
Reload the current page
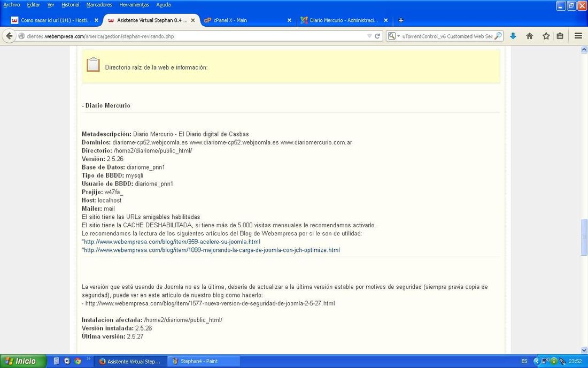(377, 36)
